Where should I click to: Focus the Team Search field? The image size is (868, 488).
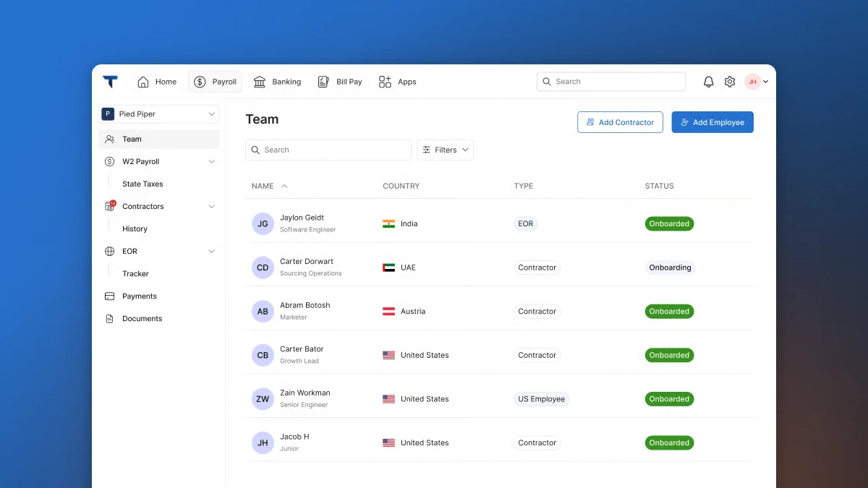click(x=328, y=150)
